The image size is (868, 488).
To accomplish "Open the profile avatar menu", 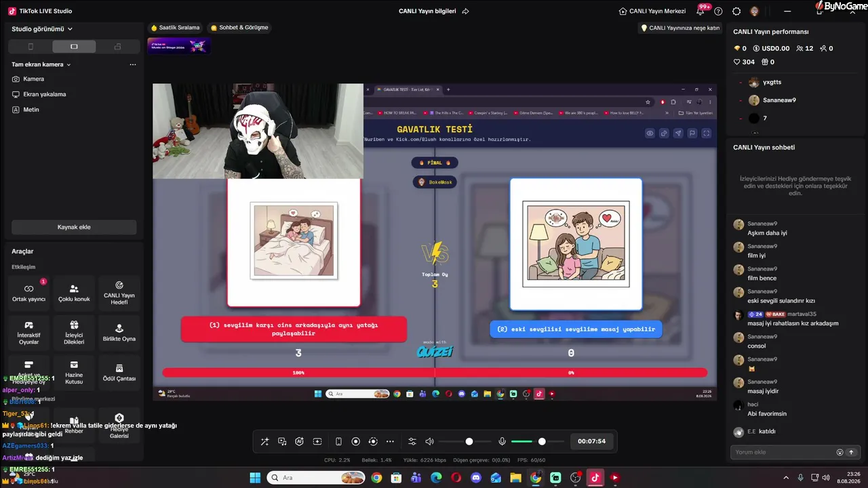I will (754, 11).
